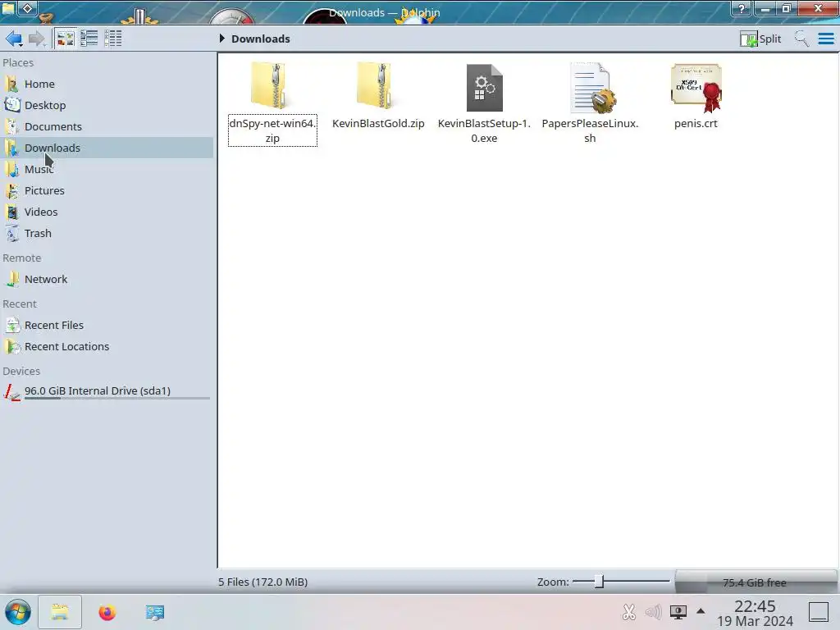This screenshot has width=840, height=630.
Task: Click the Downloads breadcrumb label
Action: 260,39
